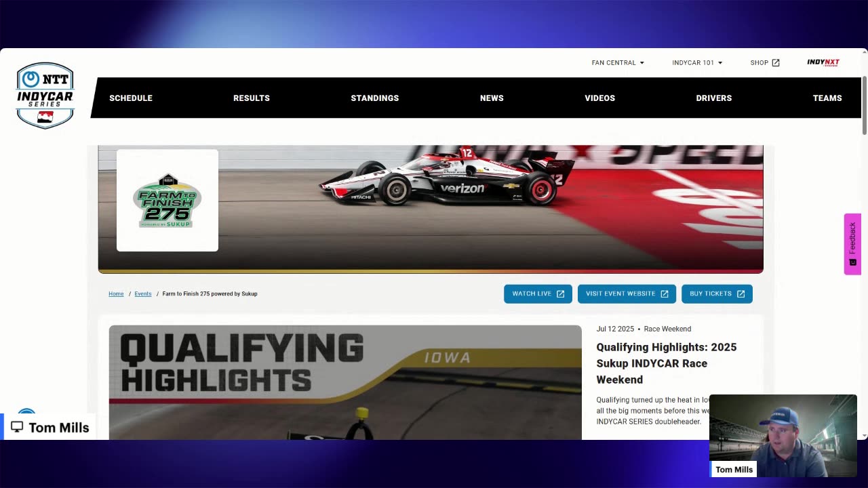Viewport: 868px width, 488px height.
Task: Click the Farm to Finish 275 breadcrumb text
Action: click(210, 293)
